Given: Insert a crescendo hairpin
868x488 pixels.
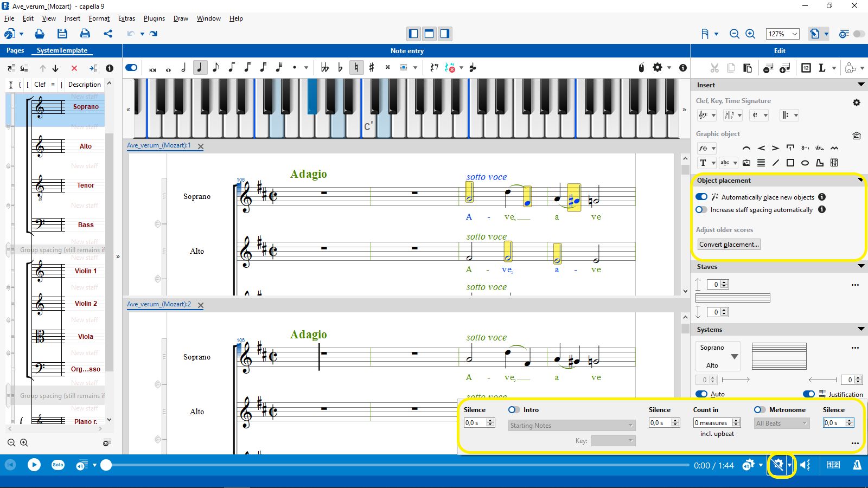Looking at the screenshot, I should click(761, 148).
